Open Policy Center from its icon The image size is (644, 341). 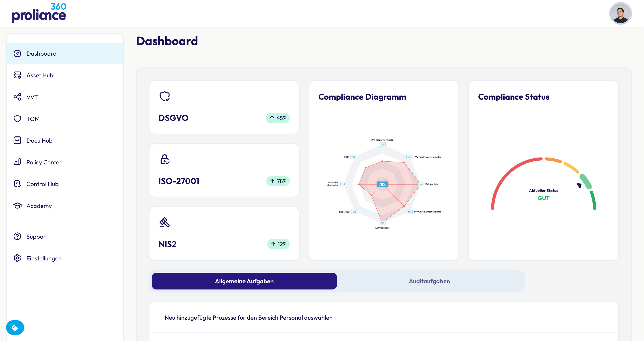pos(17,162)
